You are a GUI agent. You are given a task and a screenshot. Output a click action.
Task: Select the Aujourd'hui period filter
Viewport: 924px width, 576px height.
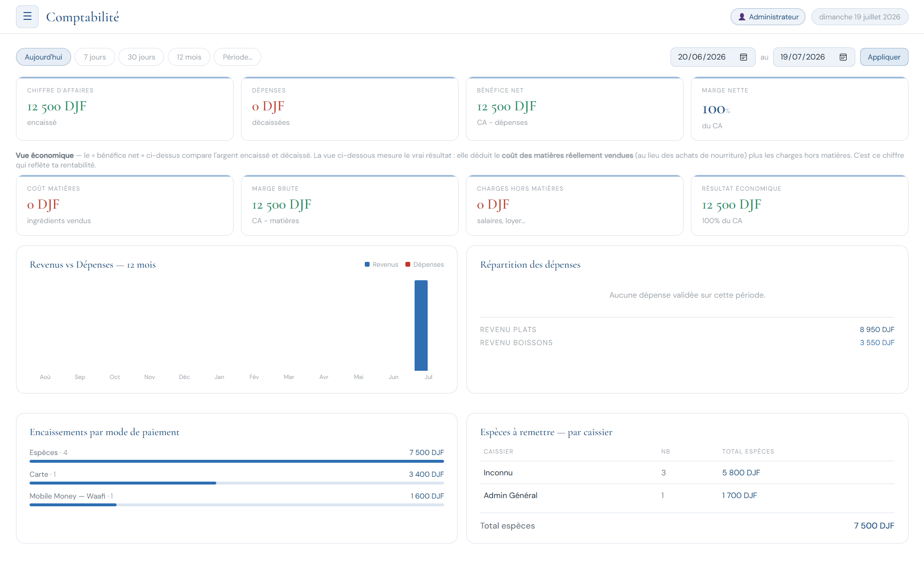pyautogui.click(x=44, y=57)
